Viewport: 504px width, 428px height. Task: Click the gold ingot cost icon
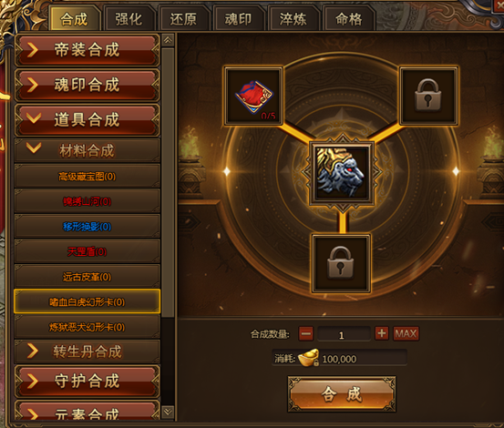pos(308,358)
